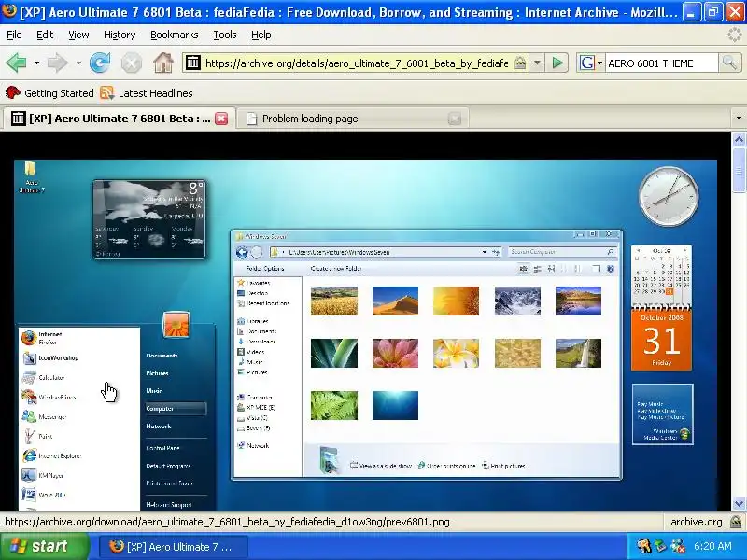Image resolution: width=747 pixels, height=560 pixels.
Task: Click the scrollbar up arrow
Action: click(x=739, y=139)
